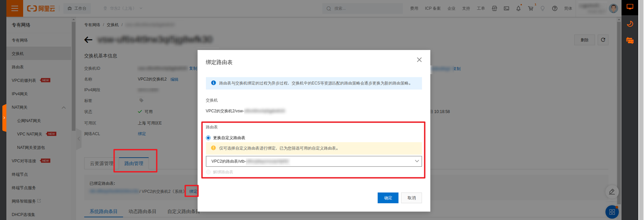
Task: Open the VPC2的路由表 route table dropdown
Action: pyautogui.click(x=314, y=161)
